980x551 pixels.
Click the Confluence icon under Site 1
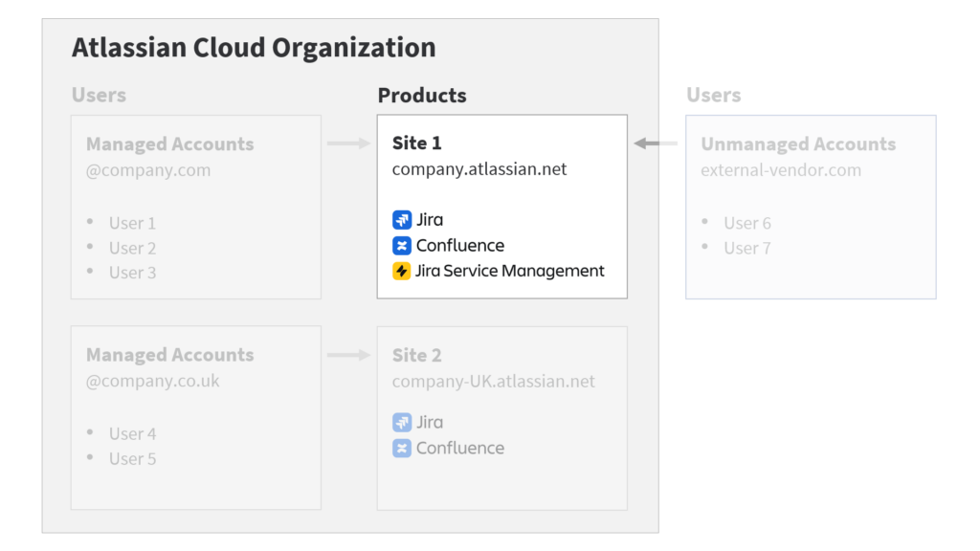coord(402,246)
